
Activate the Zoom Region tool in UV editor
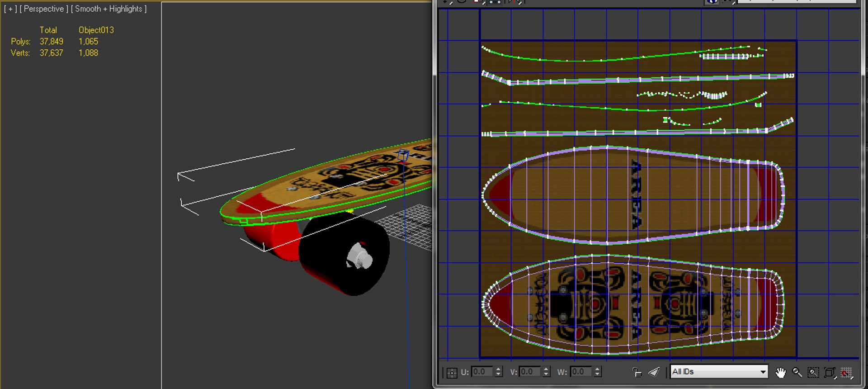coord(813,372)
